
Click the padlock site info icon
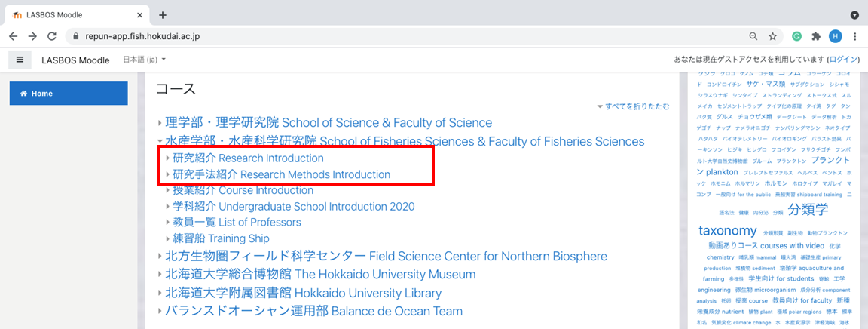pyautogui.click(x=76, y=36)
